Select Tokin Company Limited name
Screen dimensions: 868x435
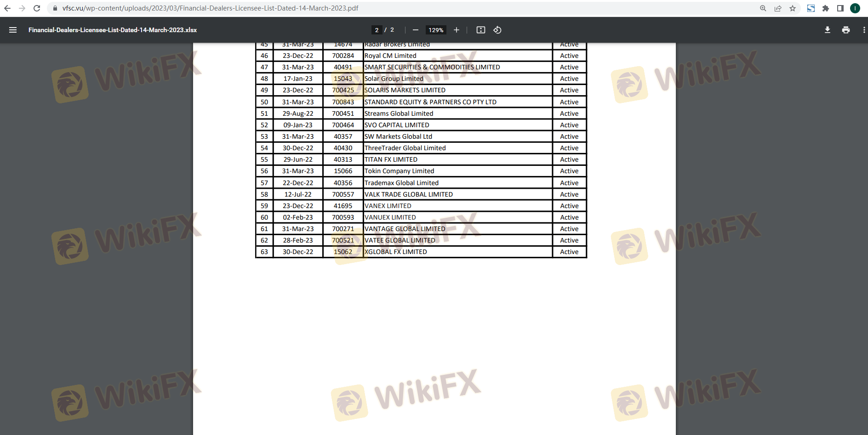(x=399, y=171)
